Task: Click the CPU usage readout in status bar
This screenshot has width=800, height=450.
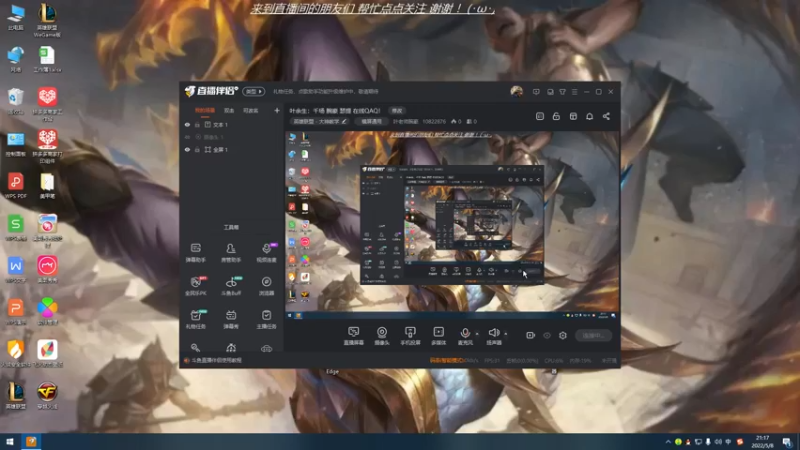Action: (554, 360)
